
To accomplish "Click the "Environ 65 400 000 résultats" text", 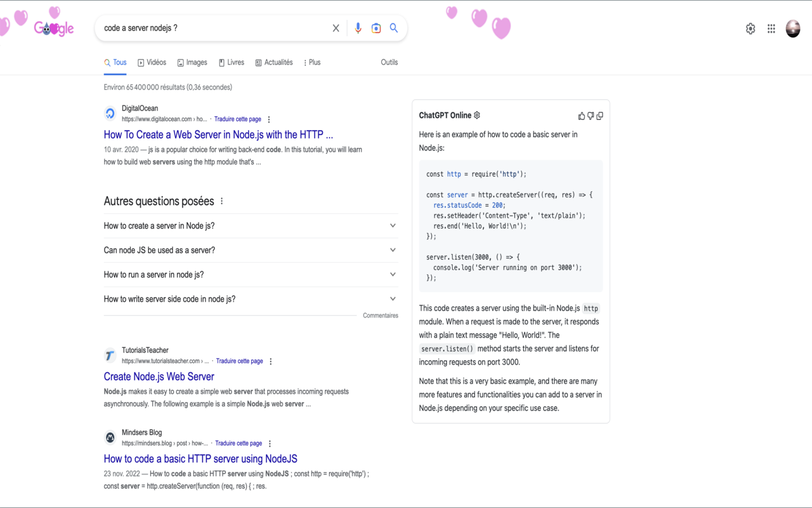I will coord(168,87).
